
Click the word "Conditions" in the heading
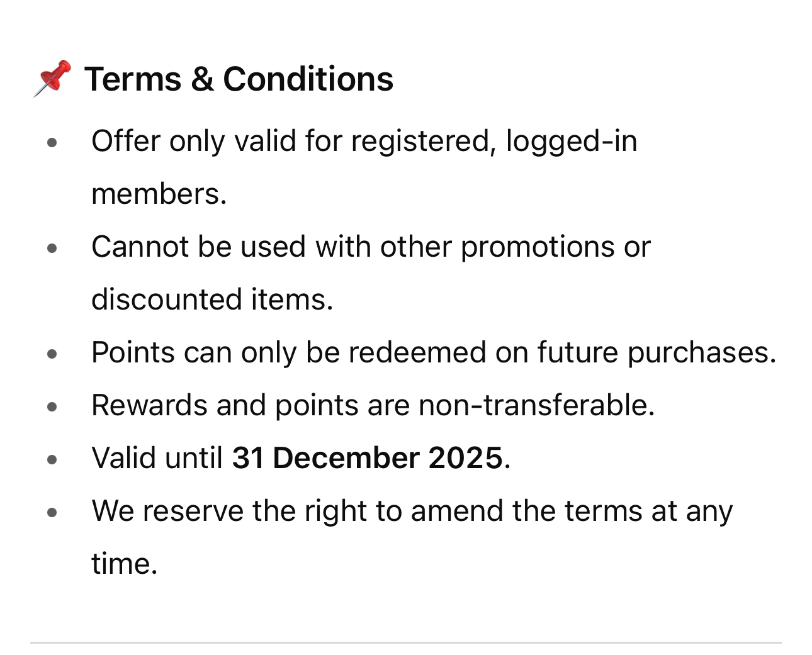click(x=308, y=79)
